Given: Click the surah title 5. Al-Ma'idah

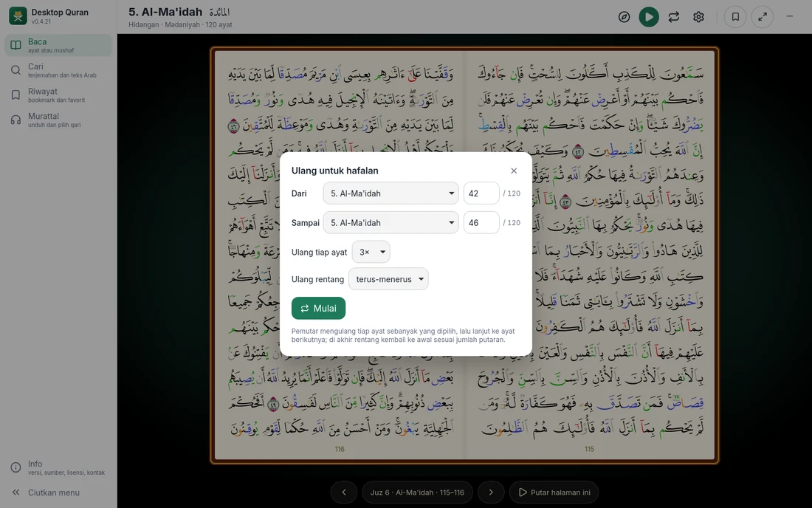Looking at the screenshot, I should (165, 12).
